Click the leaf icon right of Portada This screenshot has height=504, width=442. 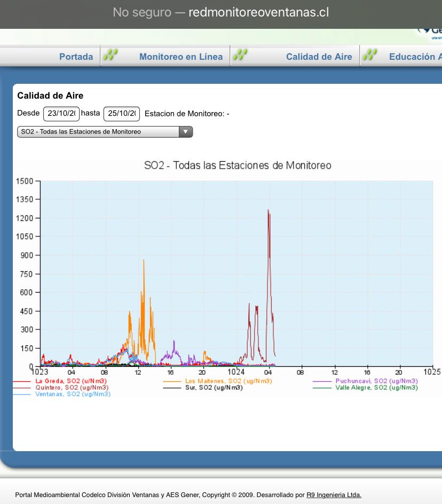110,56
